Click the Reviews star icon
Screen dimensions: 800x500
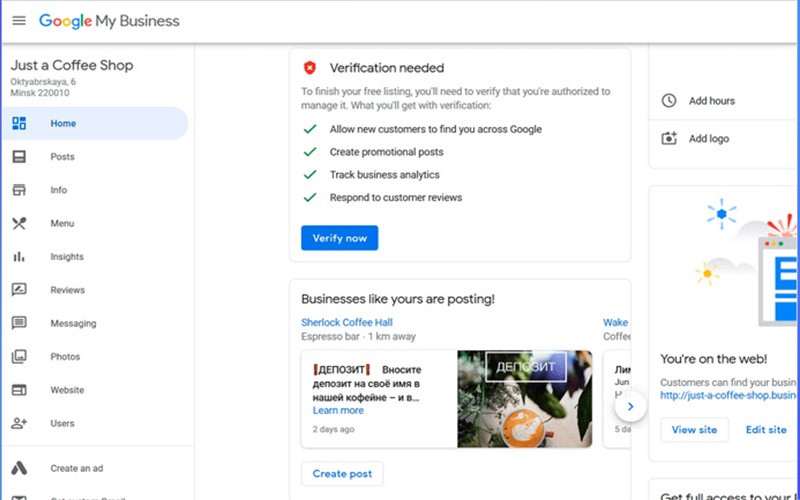[x=19, y=290]
